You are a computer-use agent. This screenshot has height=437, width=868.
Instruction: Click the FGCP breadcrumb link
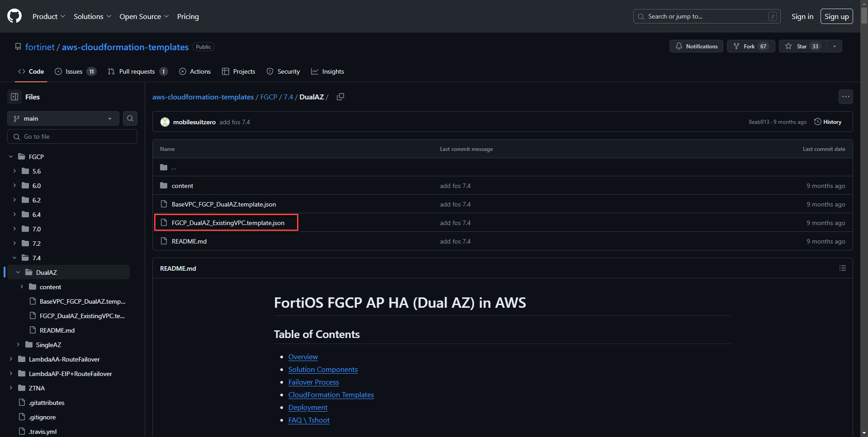(269, 97)
